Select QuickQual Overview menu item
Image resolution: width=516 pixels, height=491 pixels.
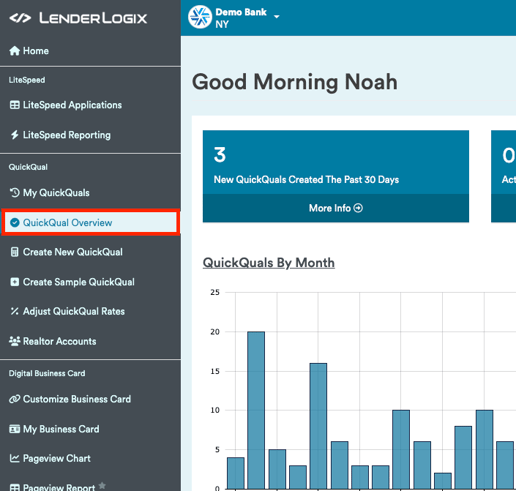click(90, 222)
